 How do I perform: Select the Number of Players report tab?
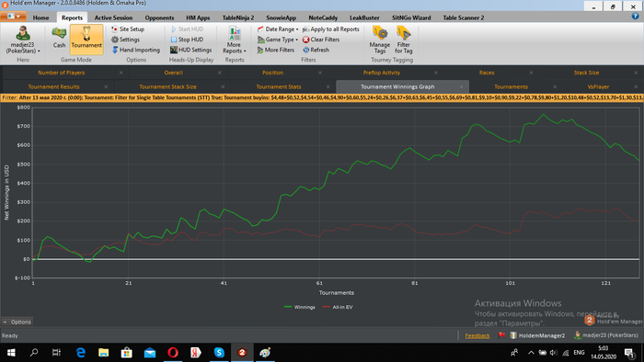tap(62, 73)
